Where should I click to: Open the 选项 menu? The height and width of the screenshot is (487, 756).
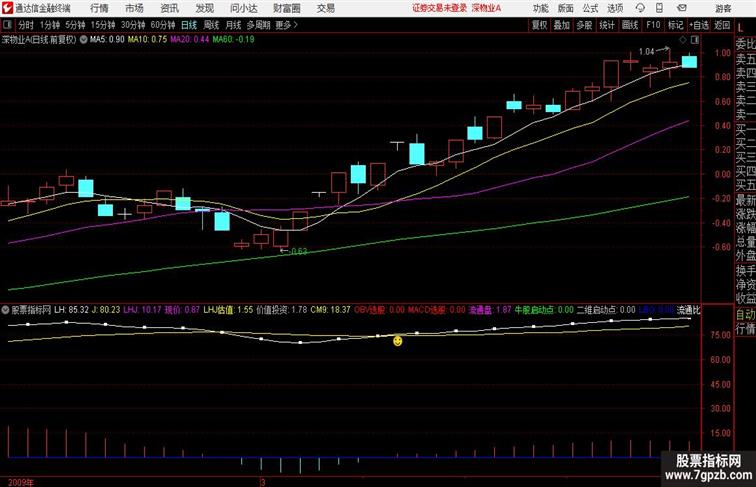pyautogui.click(x=615, y=8)
